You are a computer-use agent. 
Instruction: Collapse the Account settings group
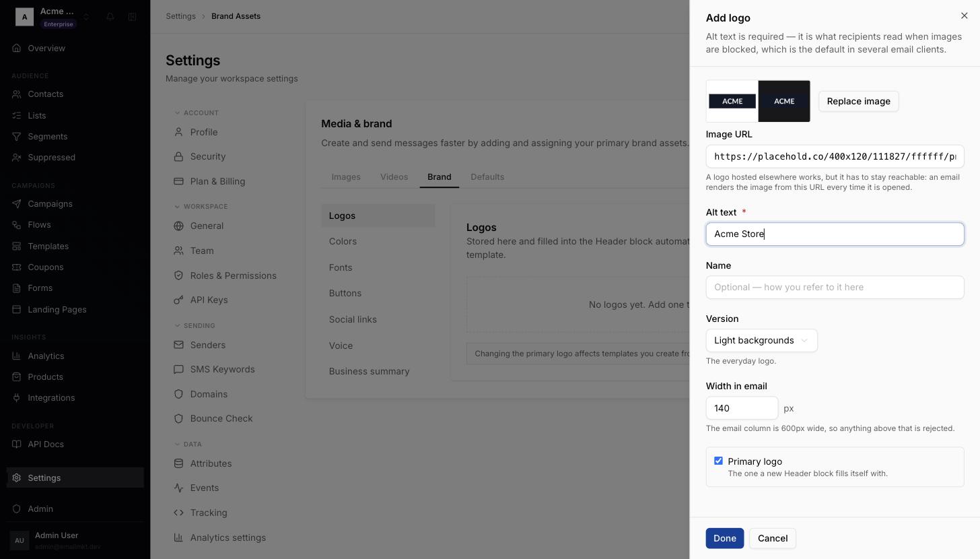pos(197,113)
